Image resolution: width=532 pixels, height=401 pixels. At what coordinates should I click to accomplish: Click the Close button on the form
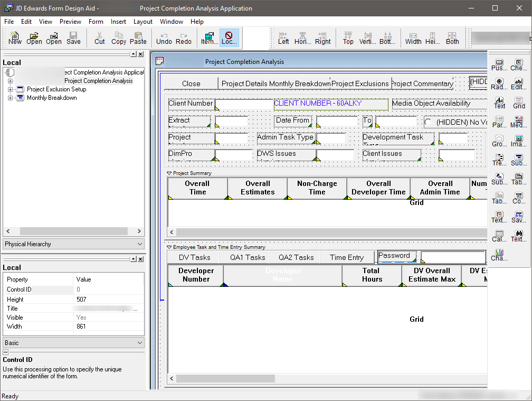coord(191,83)
